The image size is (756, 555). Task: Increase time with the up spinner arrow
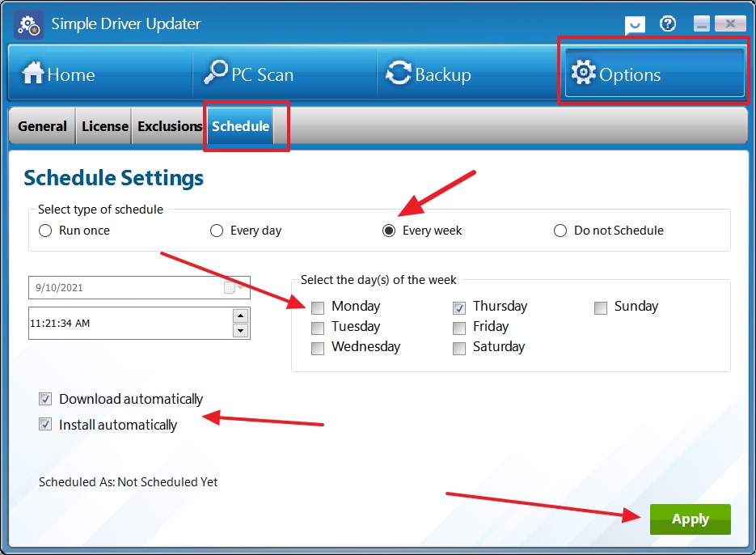240,316
